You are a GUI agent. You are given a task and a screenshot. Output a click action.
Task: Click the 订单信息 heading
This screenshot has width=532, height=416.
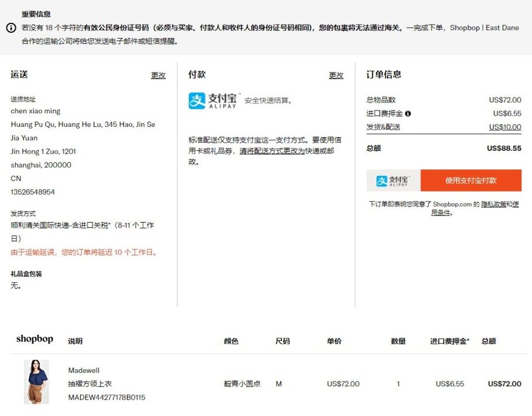click(x=384, y=75)
